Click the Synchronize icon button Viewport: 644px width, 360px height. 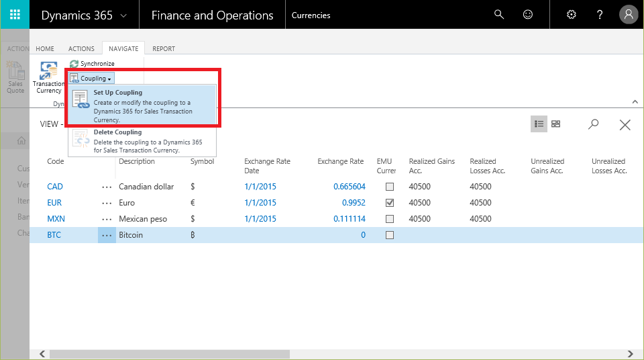click(92, 64)
